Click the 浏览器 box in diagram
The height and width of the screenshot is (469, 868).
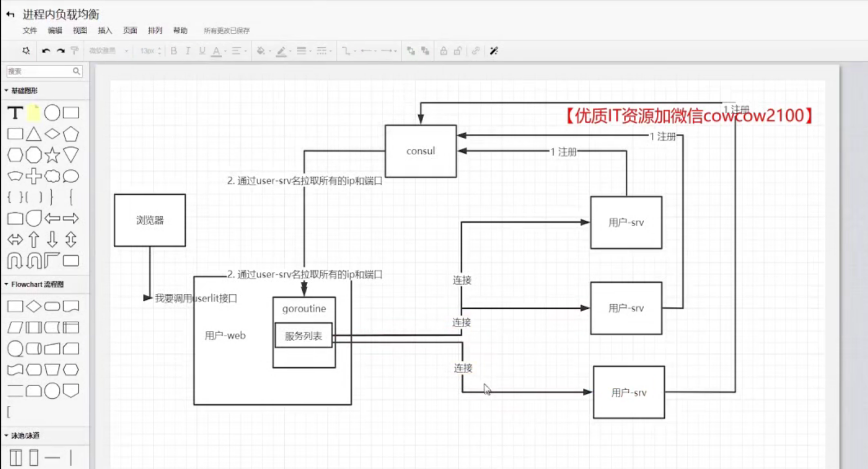150,220
